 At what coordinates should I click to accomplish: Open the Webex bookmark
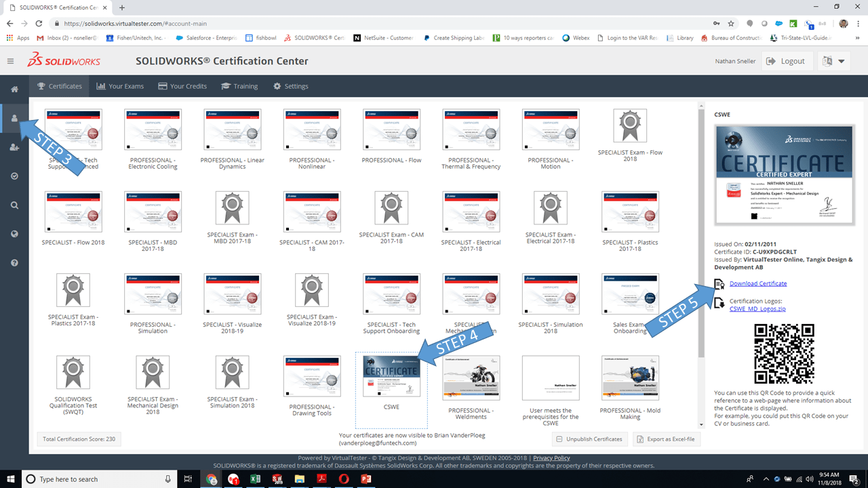tap(576, 38)
